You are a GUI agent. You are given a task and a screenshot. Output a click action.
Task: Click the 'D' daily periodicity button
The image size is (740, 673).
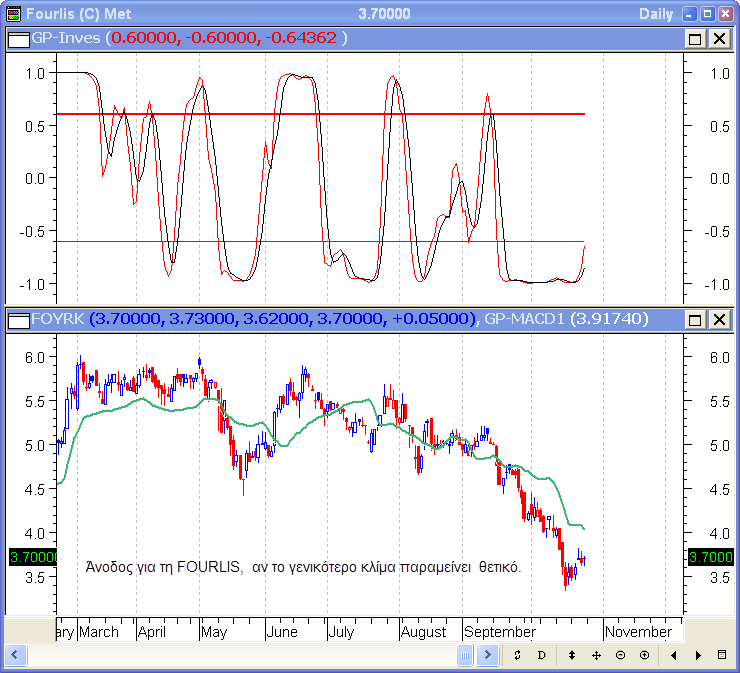(541, 655)
